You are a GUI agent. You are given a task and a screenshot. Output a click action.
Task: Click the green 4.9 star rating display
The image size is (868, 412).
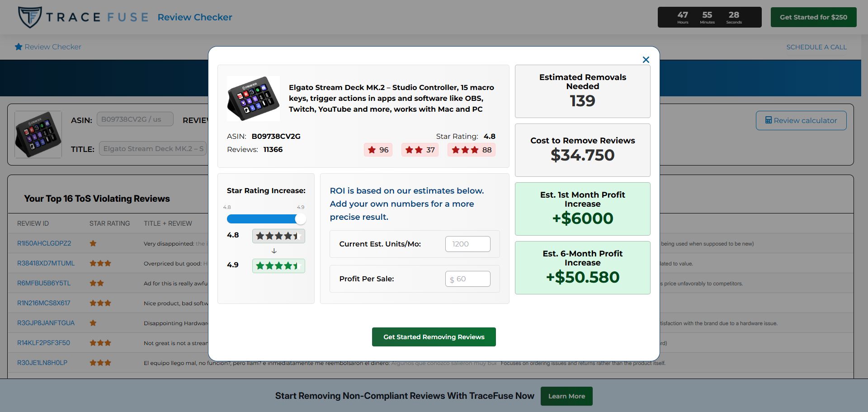click(x=278, y=265)
